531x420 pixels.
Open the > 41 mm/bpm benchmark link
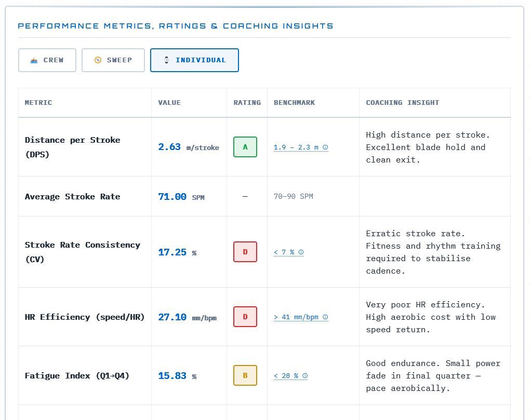301,317
